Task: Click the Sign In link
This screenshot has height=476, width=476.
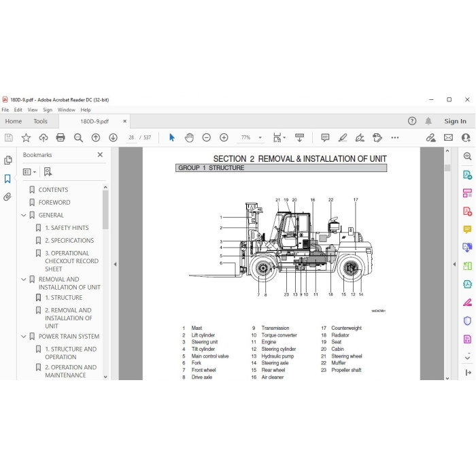Action: coord(455,121)
